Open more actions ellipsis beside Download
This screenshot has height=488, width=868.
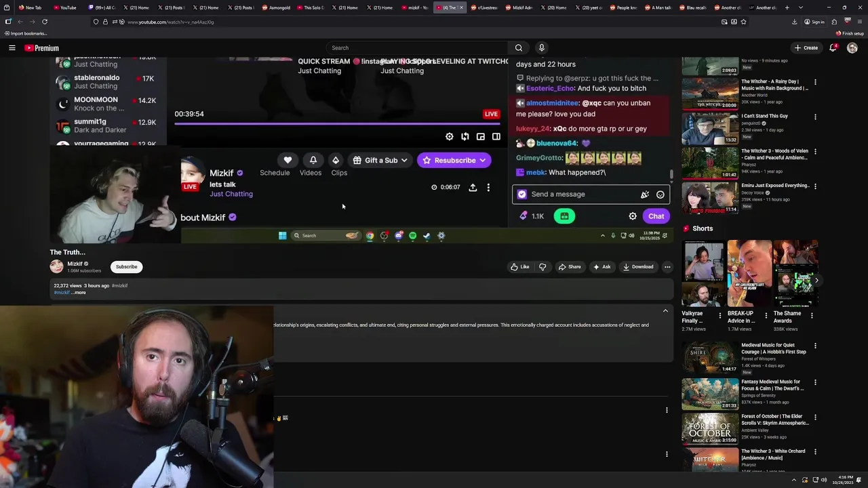(x=667, y=267)
